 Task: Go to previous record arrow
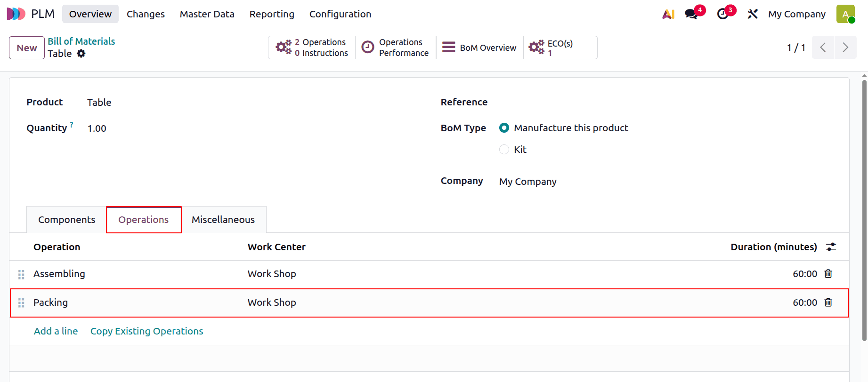click(823, 48)
